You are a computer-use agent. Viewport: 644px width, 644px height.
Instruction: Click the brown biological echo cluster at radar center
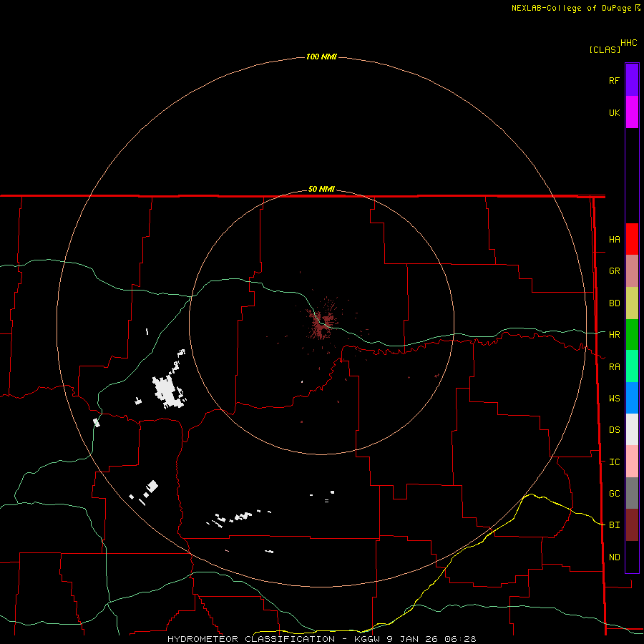321,323
